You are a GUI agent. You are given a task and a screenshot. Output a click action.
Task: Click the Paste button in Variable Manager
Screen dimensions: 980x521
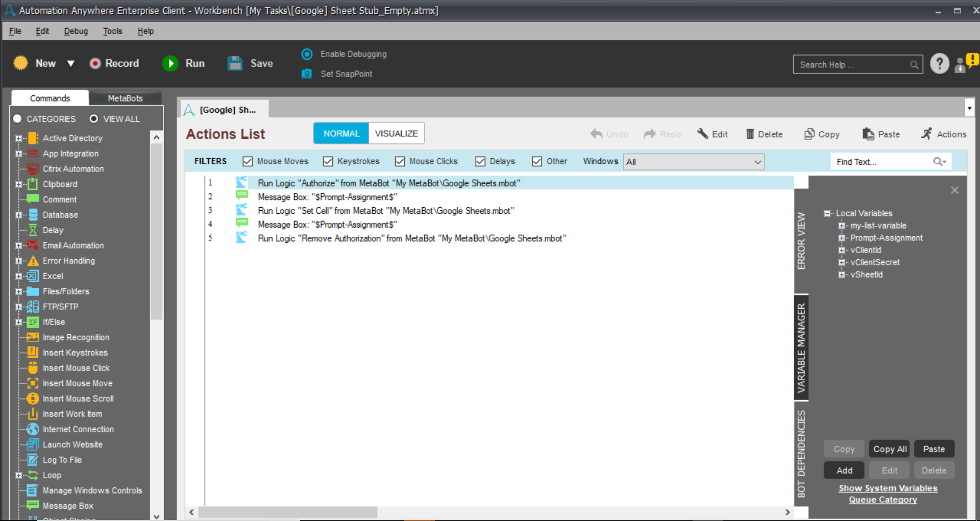[x=934, y=449]
